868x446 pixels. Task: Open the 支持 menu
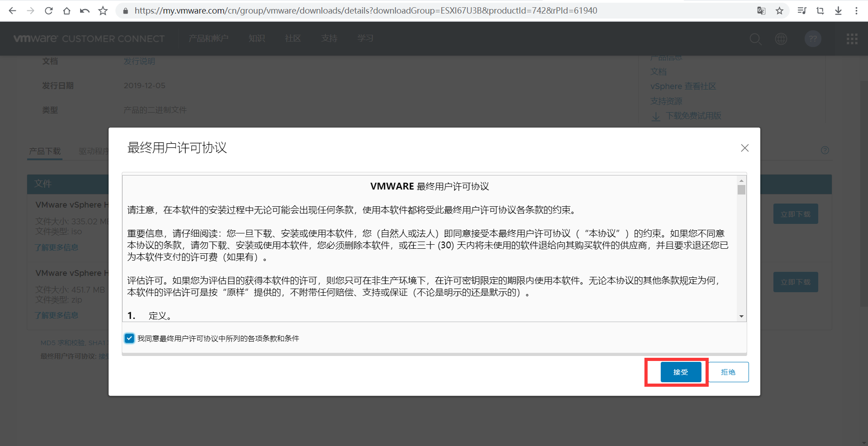pos(329,38)
